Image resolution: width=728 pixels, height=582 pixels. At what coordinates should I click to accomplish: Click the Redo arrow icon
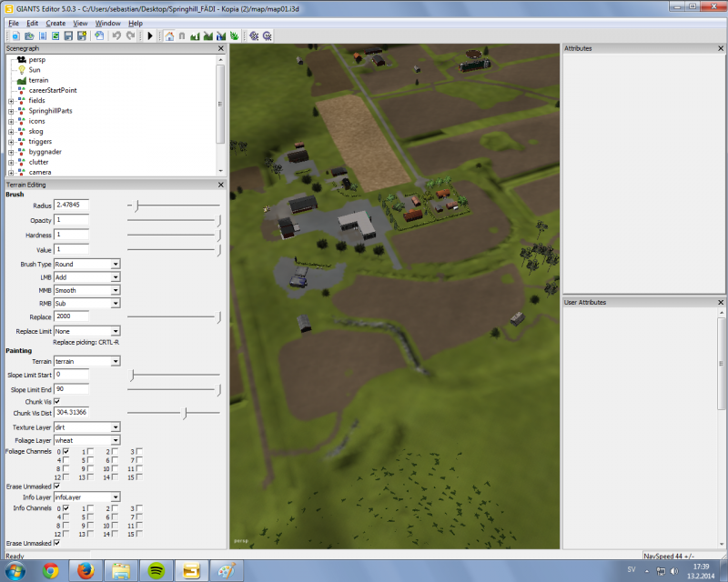tap(130, 35)
